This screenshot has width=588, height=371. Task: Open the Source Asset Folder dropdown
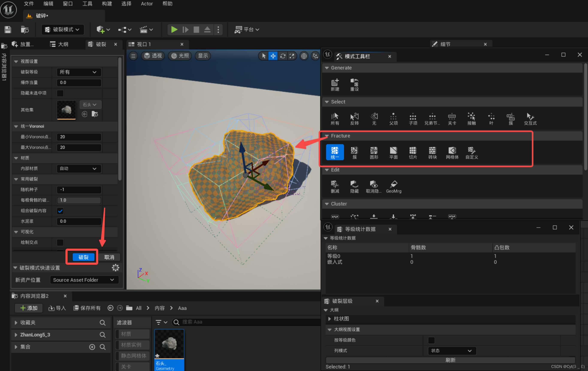(84, 280)
